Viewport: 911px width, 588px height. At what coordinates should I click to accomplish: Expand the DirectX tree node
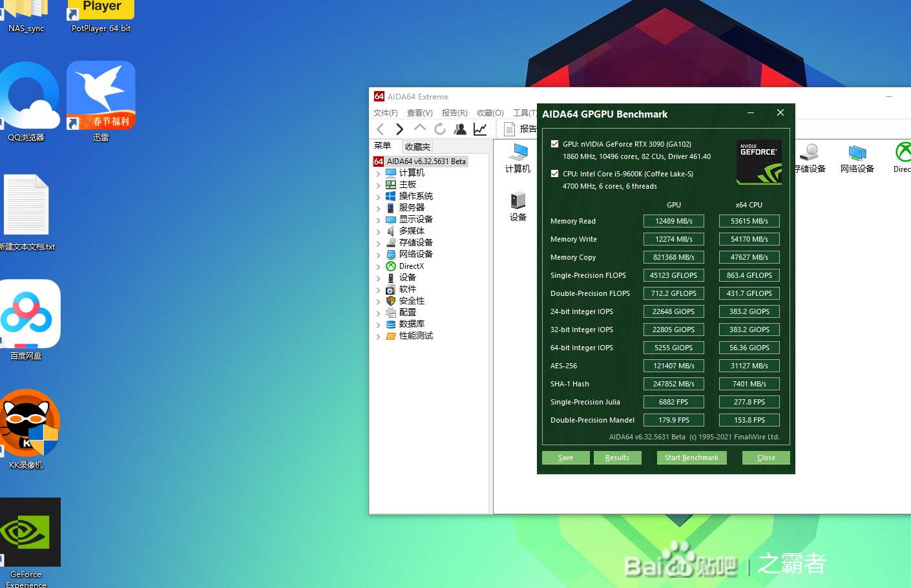pos(379,266)
